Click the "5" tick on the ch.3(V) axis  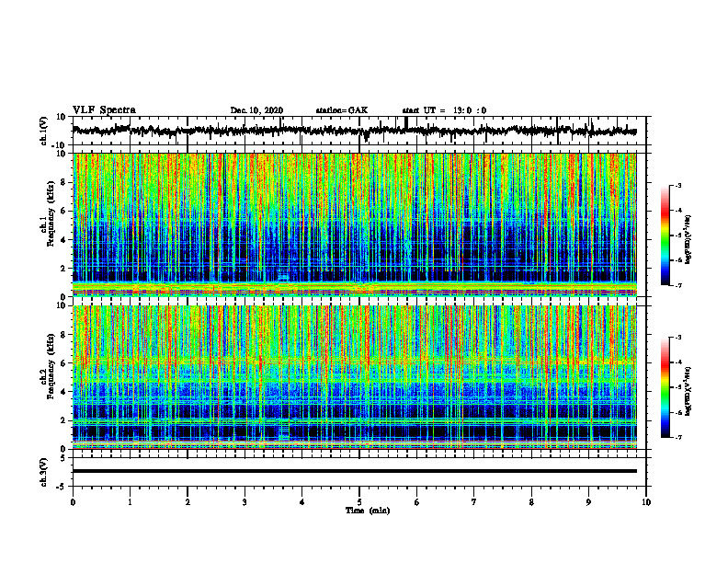tap(63, 457)
